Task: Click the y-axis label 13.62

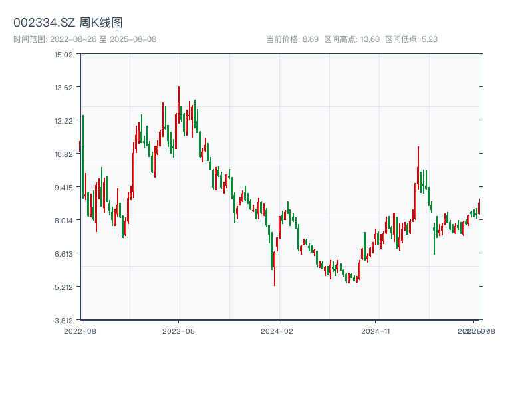Action: [63, 88]
